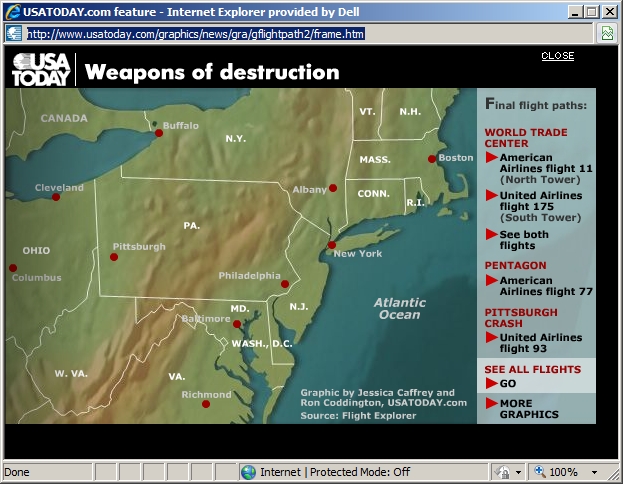Click the Philadelphia city dot on map

click(x=285, y=284)
